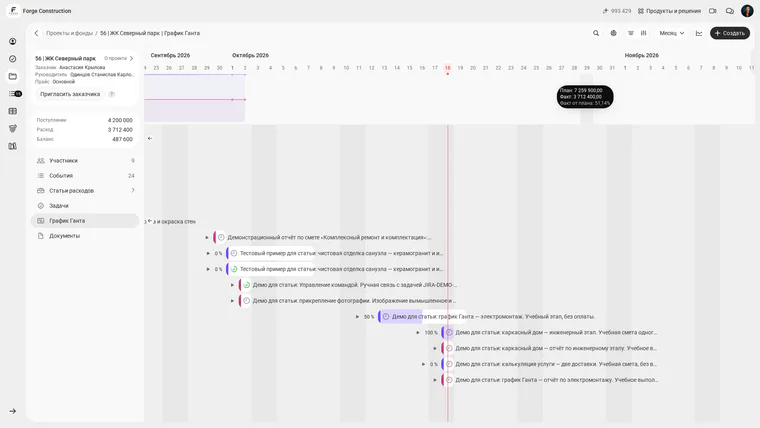Image resolution: width=760 pixels, height=428 pixels.
Task: Open the folder projects icon in sidebar
Action: 13,76
